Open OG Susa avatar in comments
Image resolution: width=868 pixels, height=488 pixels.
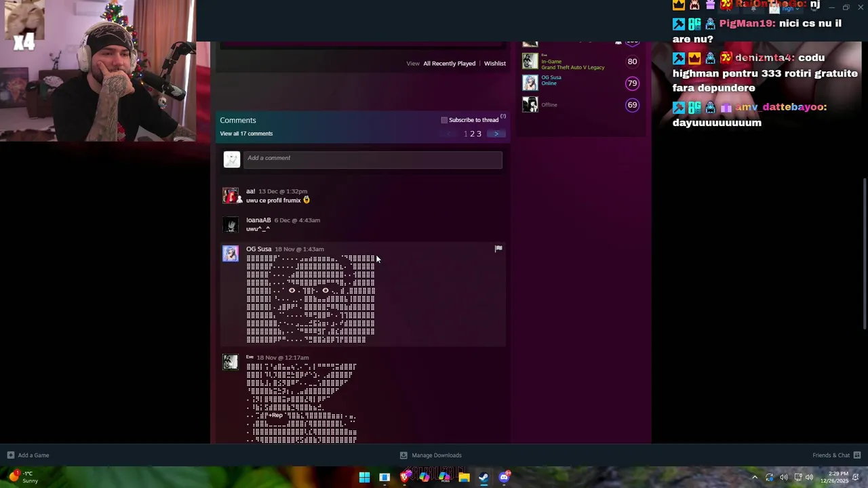(x=231, y=253)
